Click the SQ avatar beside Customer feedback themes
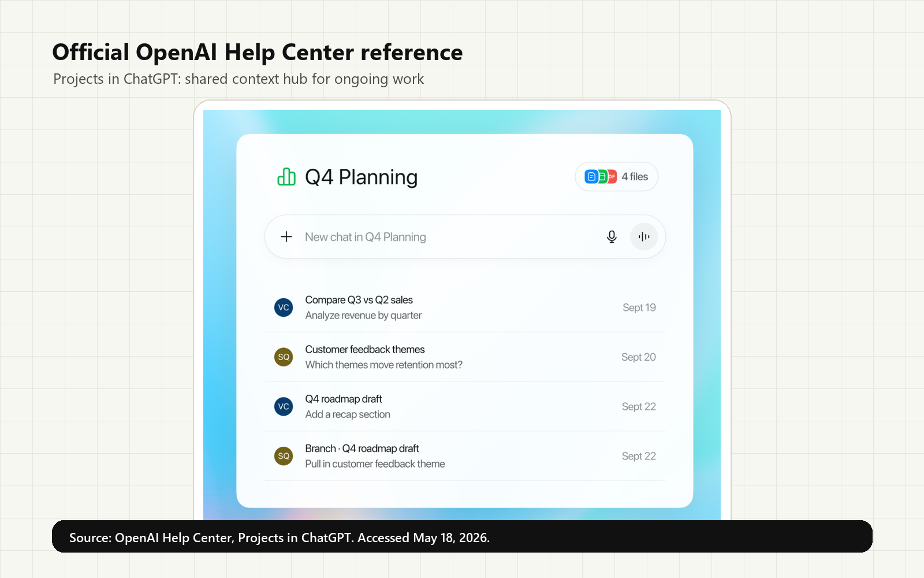924x578 pixels. click(284, 357)
